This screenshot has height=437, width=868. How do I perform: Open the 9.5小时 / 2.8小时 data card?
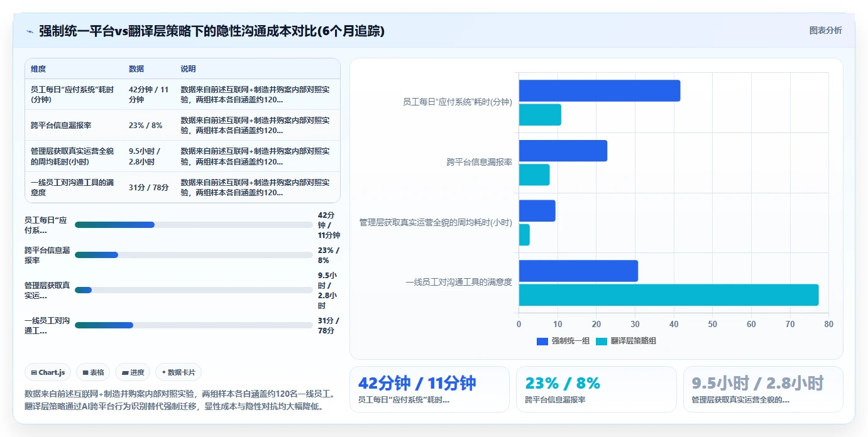(763, 389)
